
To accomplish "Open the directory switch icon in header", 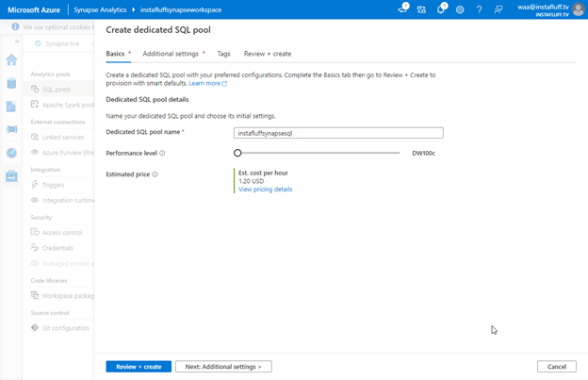I will 421,9.
